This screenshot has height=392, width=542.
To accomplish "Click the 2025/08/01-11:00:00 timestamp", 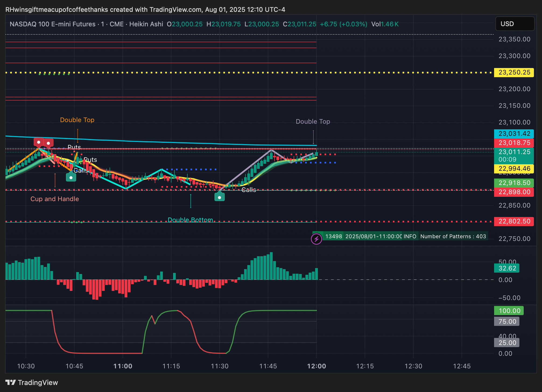I will 374,236.
